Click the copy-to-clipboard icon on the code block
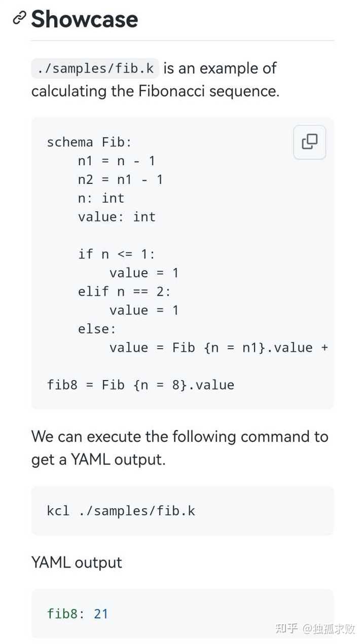The width and height of the screenshot is (364, 644). tap(309, 142)
